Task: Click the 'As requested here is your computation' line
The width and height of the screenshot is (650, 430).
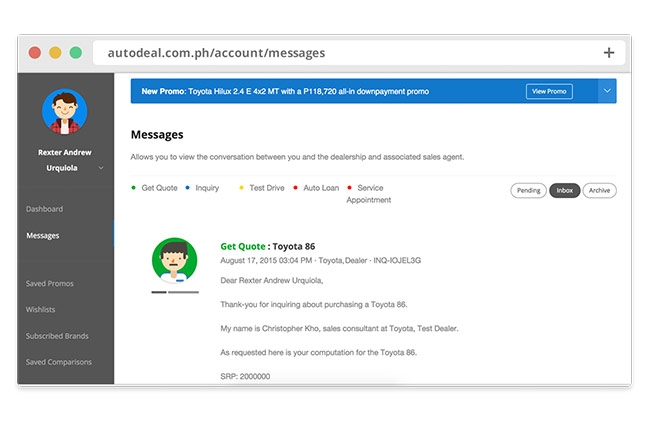Action: pos(319,352)
